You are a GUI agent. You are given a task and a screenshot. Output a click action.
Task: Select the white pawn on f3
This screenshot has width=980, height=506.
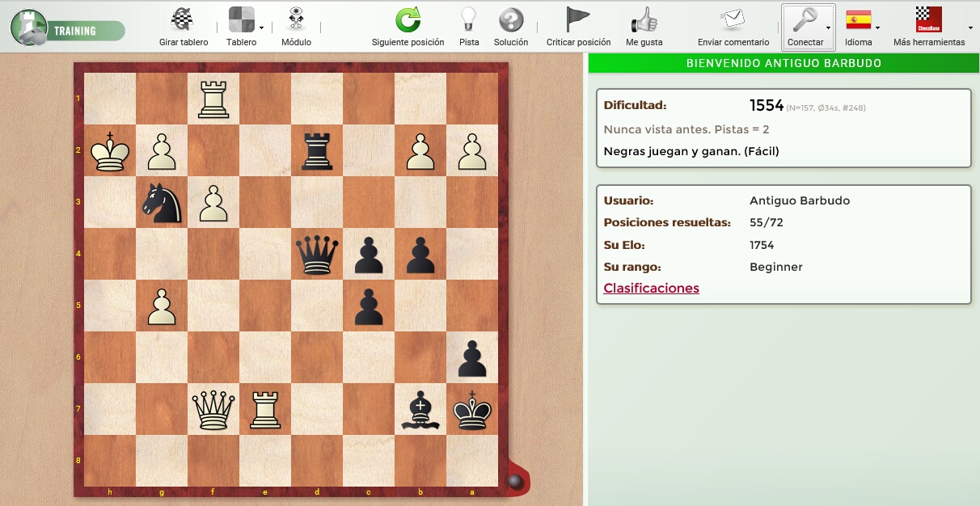[213, 204]
